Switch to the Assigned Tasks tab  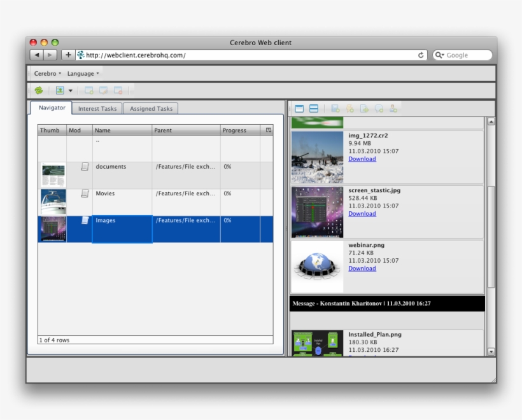click(x=151, y=109)
